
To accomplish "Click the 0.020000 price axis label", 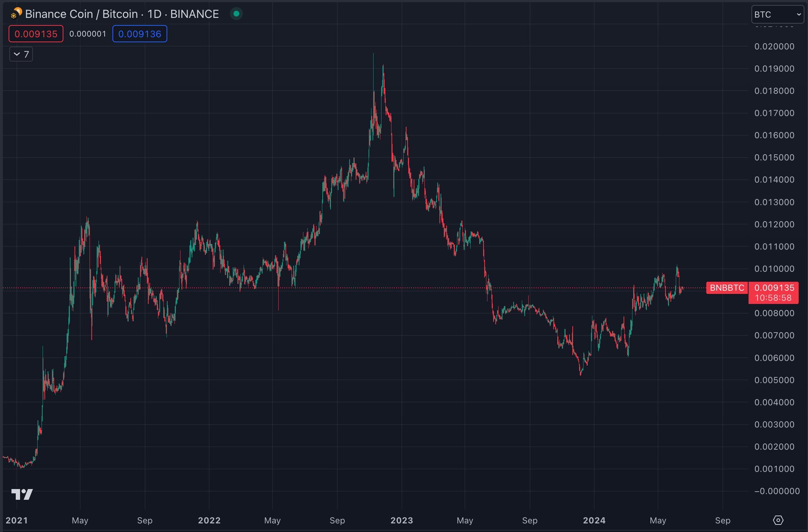I will click(x=774, y=47).
